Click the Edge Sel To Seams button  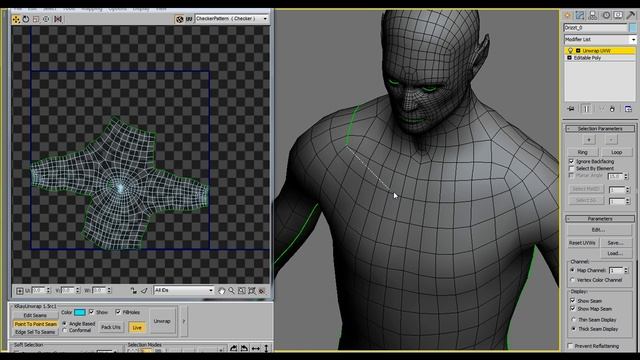coord(35,332)
